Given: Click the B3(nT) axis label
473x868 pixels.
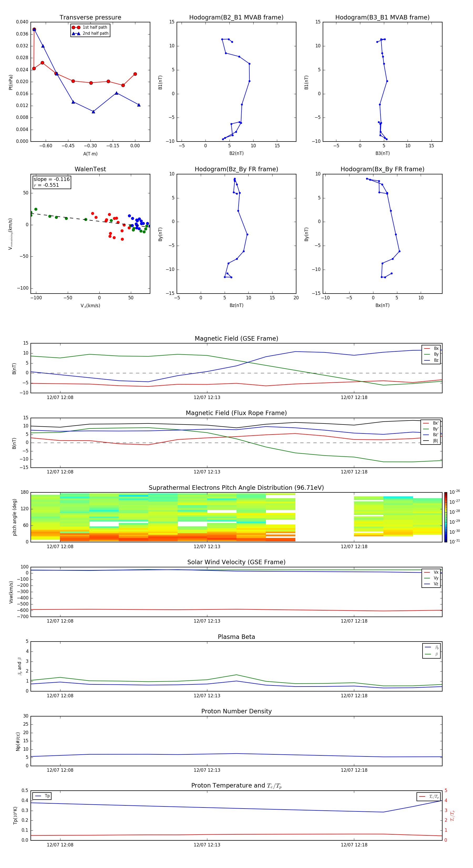Looking at the screenshot, I should tap(382, 153).
